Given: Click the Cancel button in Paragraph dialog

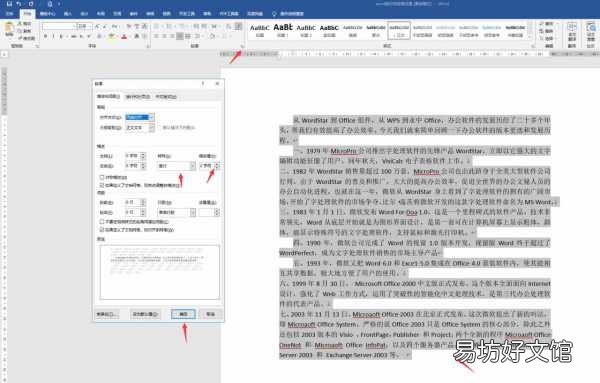Looking at the screenshot, I should point(210,314).
